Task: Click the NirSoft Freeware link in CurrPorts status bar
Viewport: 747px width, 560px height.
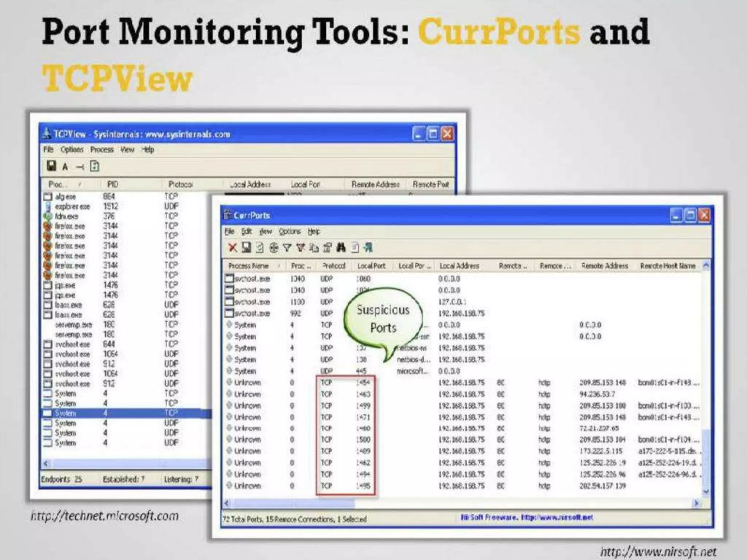Action: tap(527, 517)
